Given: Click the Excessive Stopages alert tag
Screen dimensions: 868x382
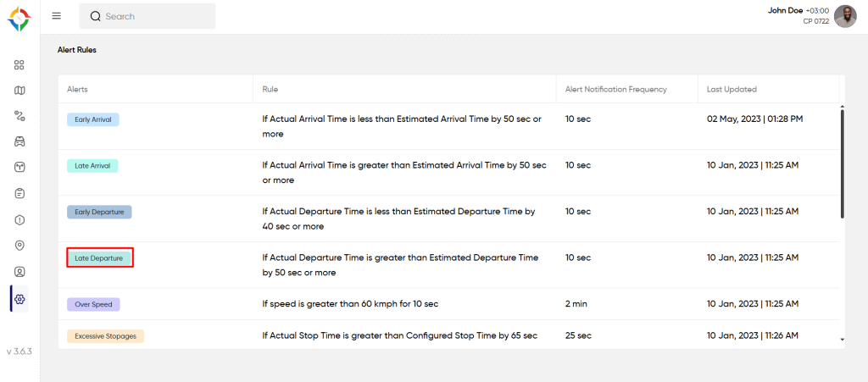Looking at the screenshot, I should 106,336.
